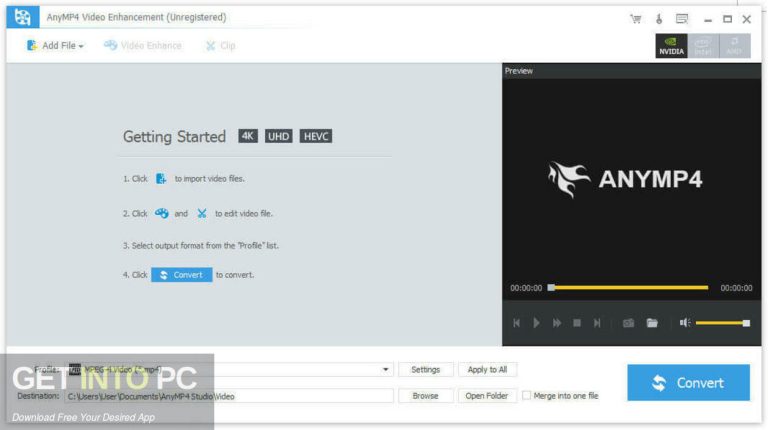Screen dimensions: 768x430
Task: Click the Clip toolbar button
Action: click(x=220, y=46)
